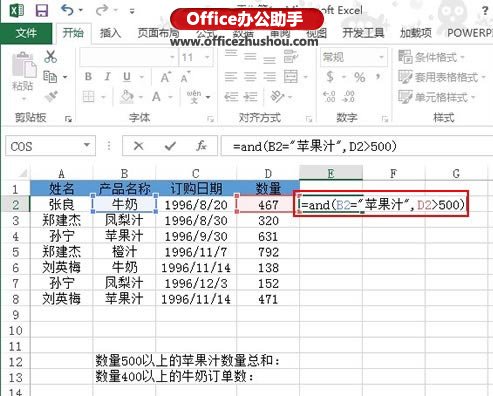Viewport: 493px width, 396px height.
Task: Click the fx Insert Function button
Action: [201, 146]
